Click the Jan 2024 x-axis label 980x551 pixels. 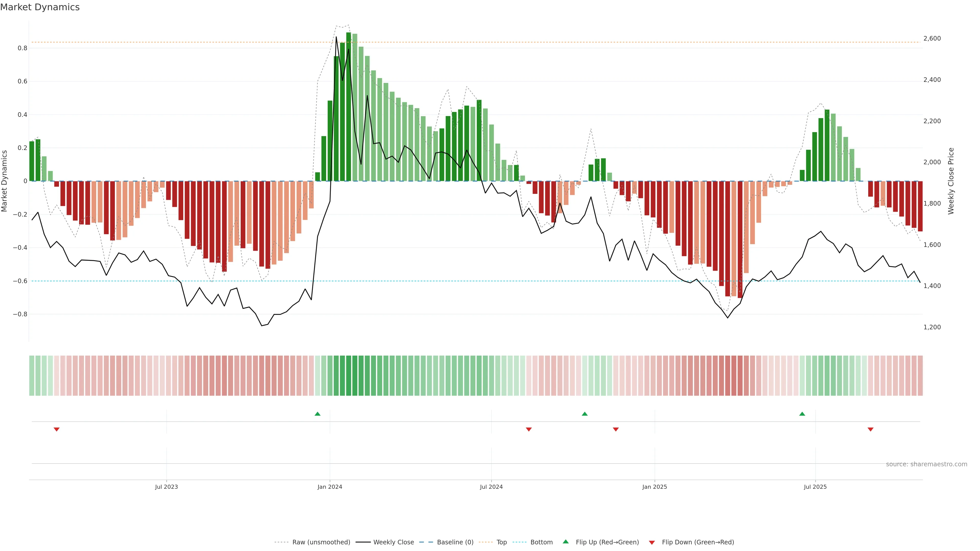pyautogui.click(x=330, y=487)
